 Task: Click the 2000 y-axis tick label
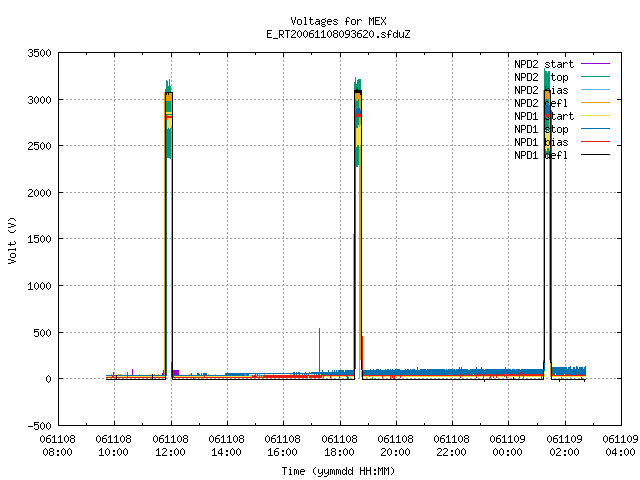pos(39,193)
